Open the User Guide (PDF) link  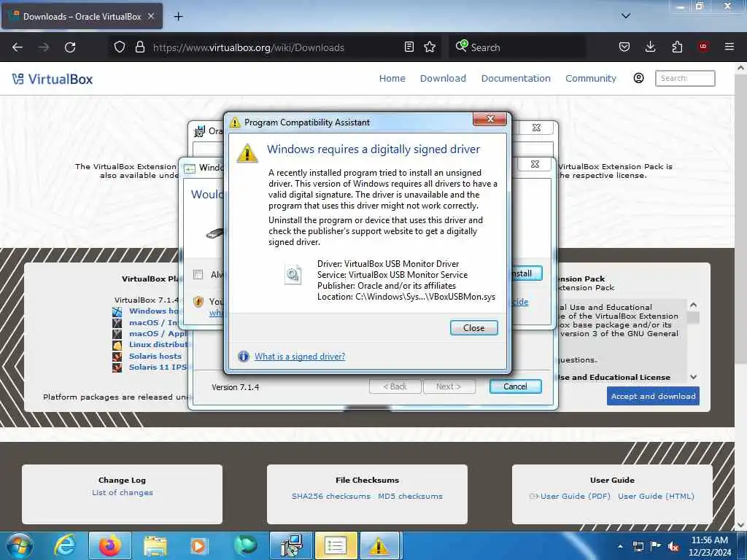(575, 496)
